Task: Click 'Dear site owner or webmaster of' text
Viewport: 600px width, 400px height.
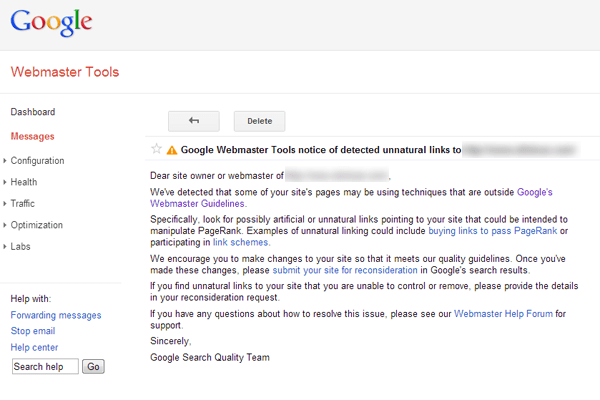Action: 217,176
